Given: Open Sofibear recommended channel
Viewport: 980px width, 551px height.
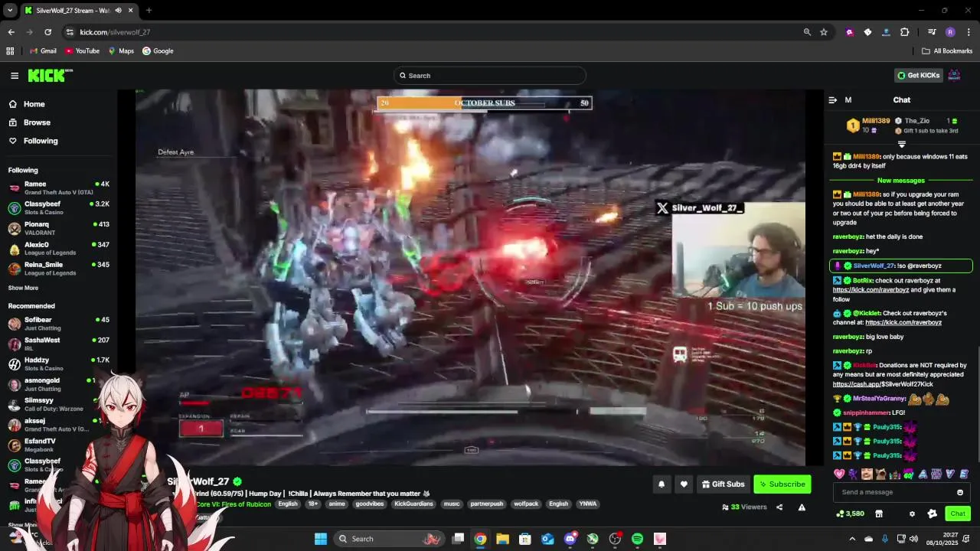Looking at the screenshot, I should pyautogui.click(x=58, y=324).
